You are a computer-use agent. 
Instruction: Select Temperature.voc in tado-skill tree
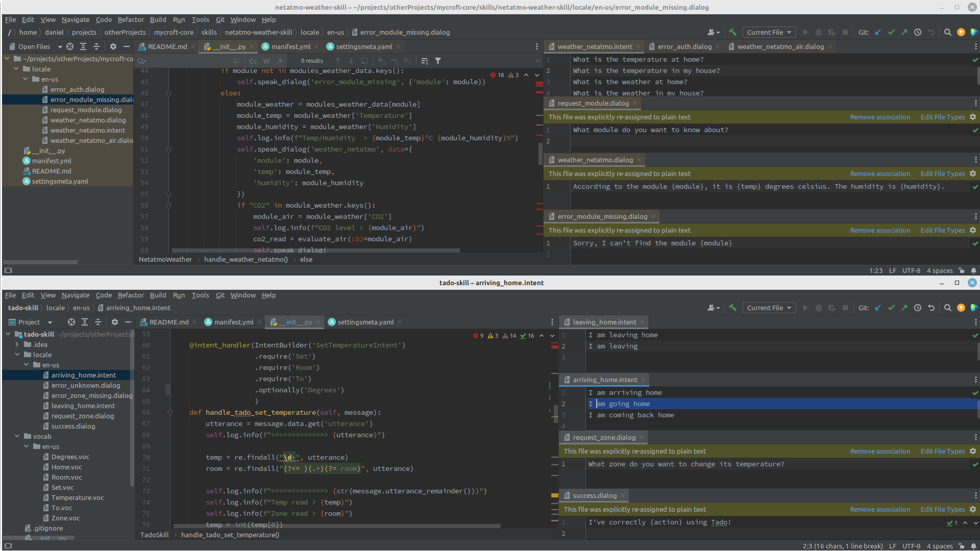click(78, 497)
